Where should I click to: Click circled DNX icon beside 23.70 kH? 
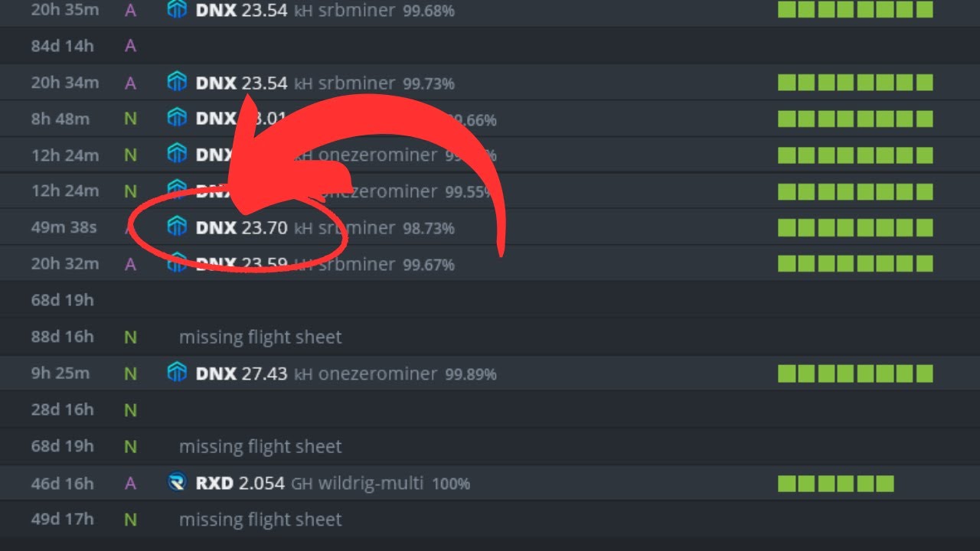(177, 227)
